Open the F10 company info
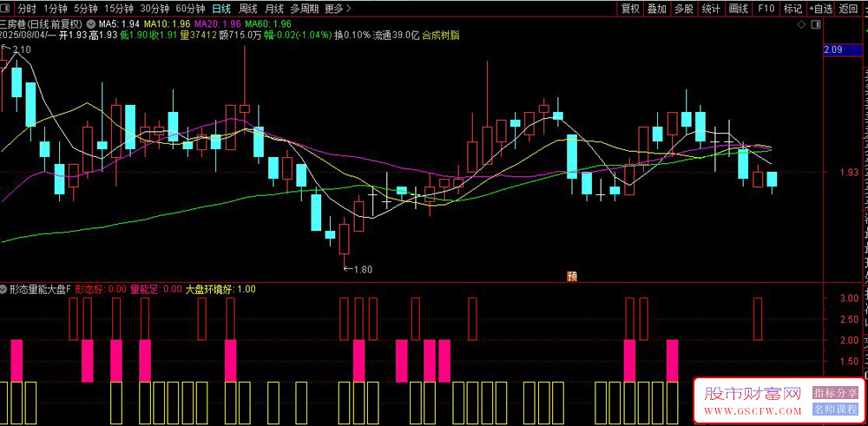Viewport: 868px width, 426px height. pyautogui.click(x=766, y=9)
